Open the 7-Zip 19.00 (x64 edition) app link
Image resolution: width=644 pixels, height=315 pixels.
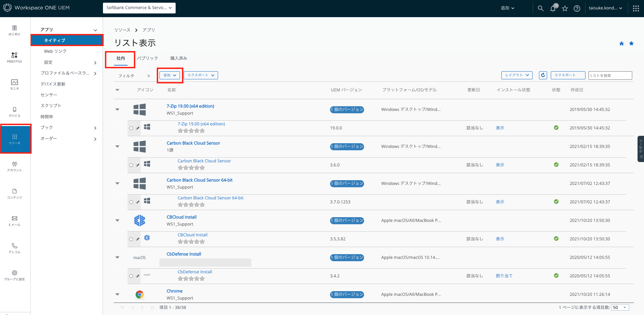click(x=190, y=106)
